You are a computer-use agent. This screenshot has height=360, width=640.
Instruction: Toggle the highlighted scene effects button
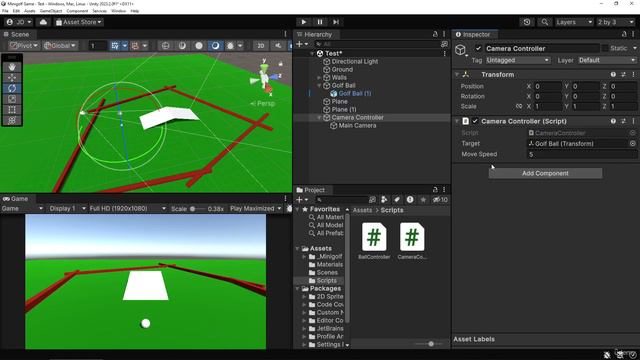[216, 46]
